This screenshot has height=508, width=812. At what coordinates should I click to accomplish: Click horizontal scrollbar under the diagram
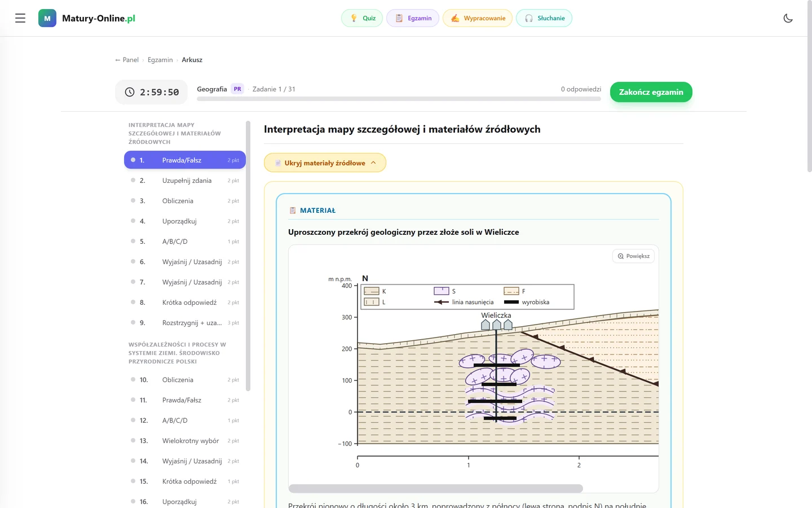436,488
